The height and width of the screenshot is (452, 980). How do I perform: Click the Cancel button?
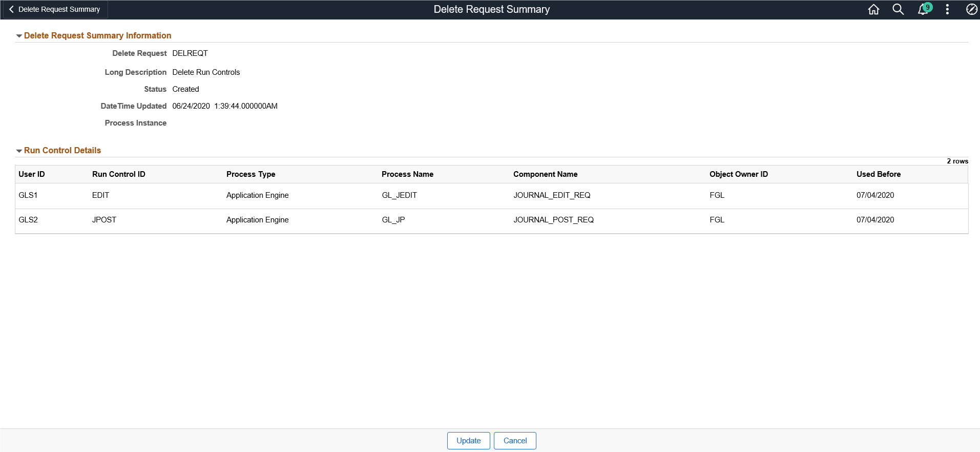click(x=515, y=441)
